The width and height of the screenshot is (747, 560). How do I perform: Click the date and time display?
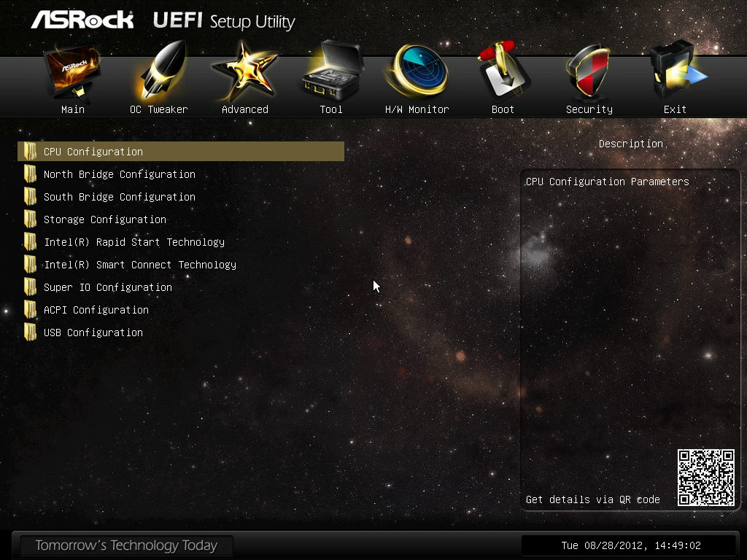coord(631,545)
